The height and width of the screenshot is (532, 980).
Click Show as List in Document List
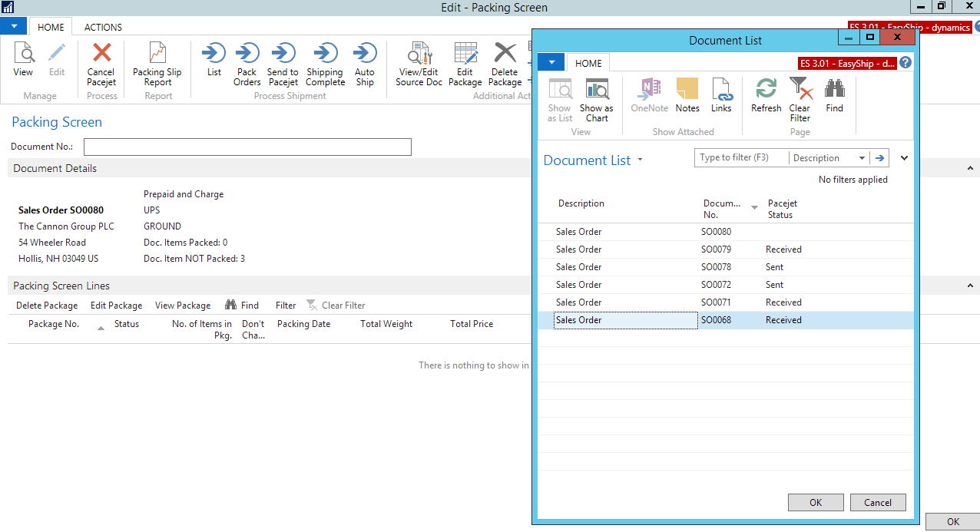coord(560,100)
